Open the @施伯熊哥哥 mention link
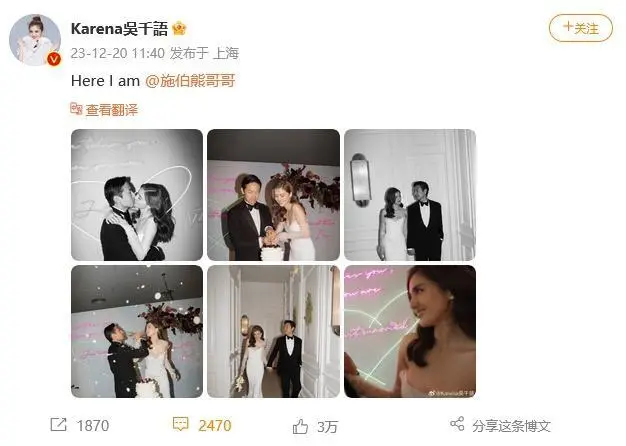The height and width of the screenshot is (446, 626). (190, 81)
